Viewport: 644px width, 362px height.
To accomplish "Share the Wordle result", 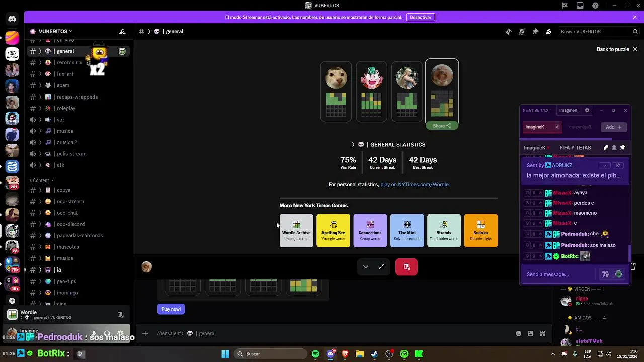I will 442,126.
